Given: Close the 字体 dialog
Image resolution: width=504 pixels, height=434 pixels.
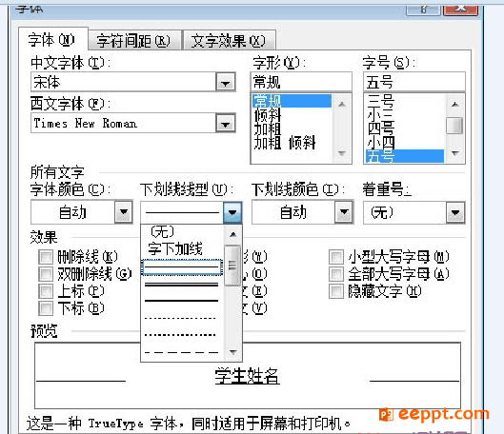Looking at the screenshot, I should (x=461, y=9).
